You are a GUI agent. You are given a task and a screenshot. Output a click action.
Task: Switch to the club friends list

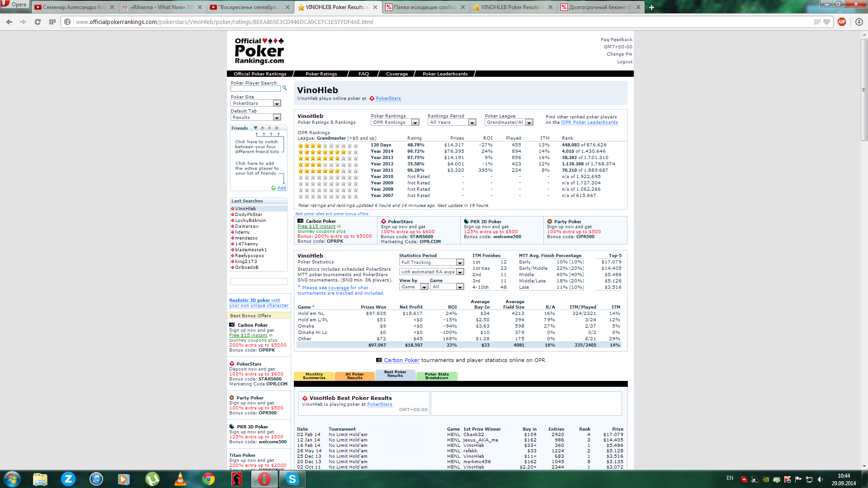277,128
